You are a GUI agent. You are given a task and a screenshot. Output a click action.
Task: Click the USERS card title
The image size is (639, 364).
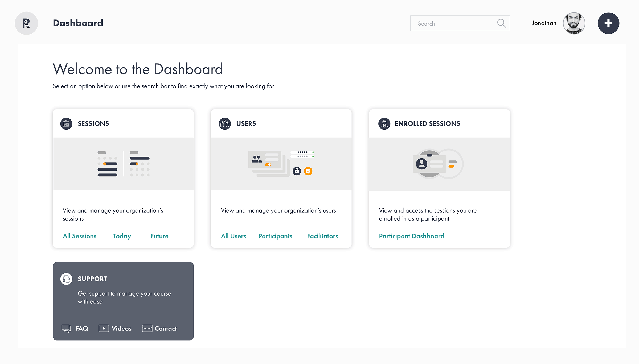pyautogui.click(x=246, y=124)
